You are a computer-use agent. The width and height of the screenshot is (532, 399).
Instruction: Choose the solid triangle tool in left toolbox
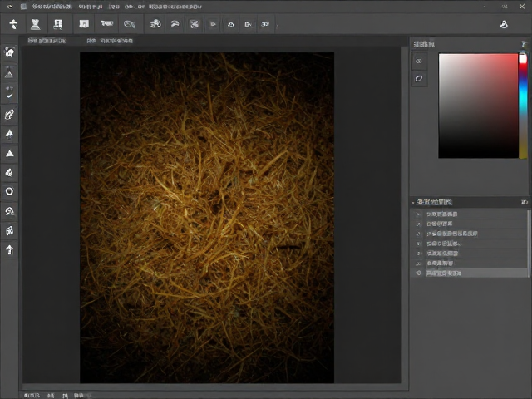click(9, 154)
